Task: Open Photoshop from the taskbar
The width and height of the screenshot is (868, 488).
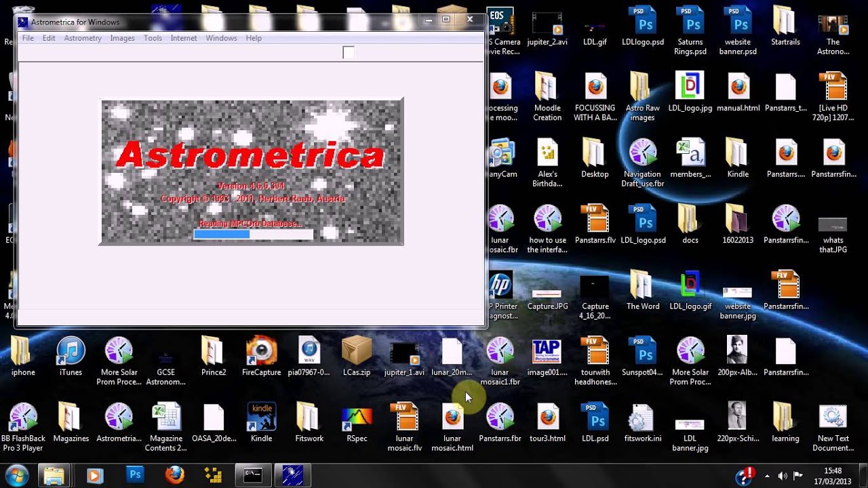Action: [135, 475]
